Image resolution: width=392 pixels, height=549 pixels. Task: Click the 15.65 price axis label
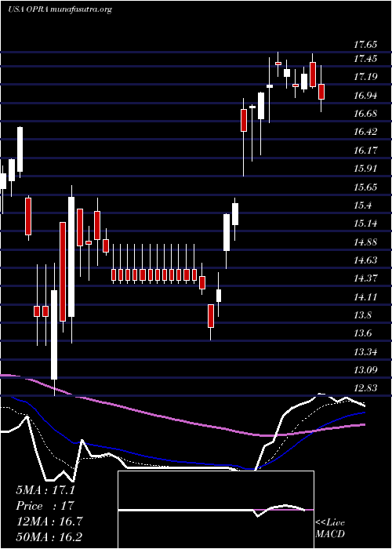point(365,187)
